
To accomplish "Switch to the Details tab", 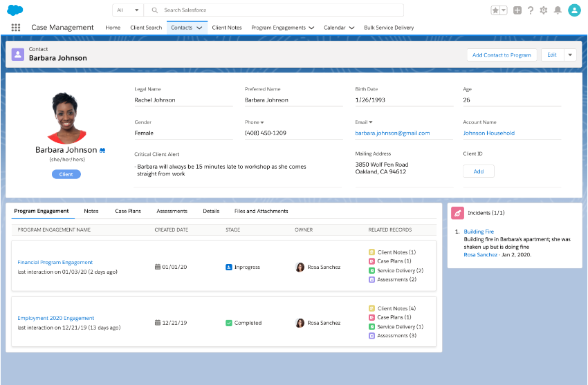I will 211,212.
